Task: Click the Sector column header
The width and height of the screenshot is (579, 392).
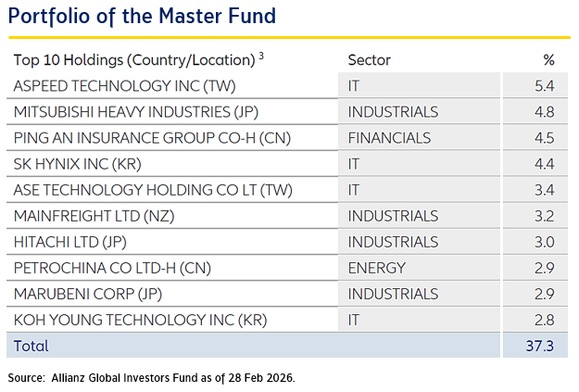Action: [x=369, y=60]
